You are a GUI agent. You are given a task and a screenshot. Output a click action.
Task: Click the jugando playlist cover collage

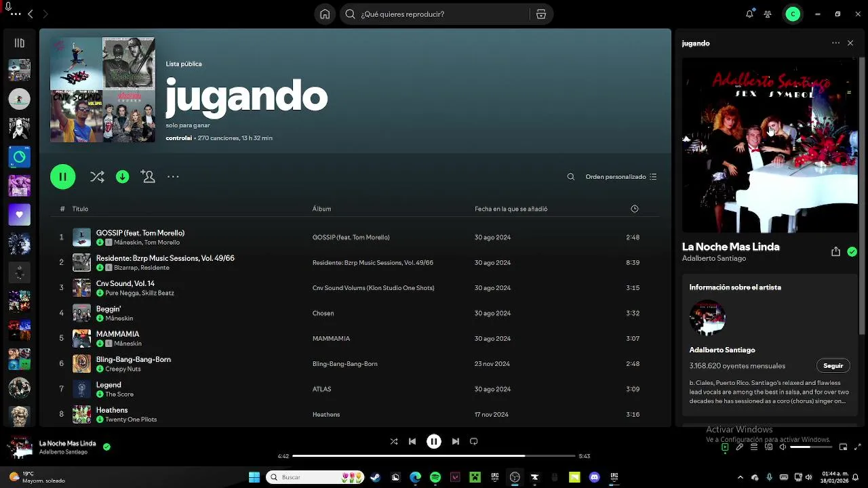[102, 89]
